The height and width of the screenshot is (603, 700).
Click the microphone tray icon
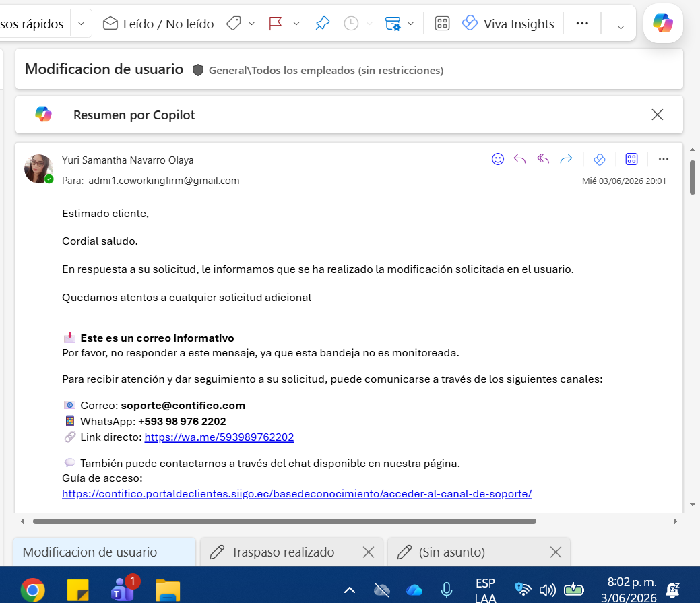click(446, 590)
